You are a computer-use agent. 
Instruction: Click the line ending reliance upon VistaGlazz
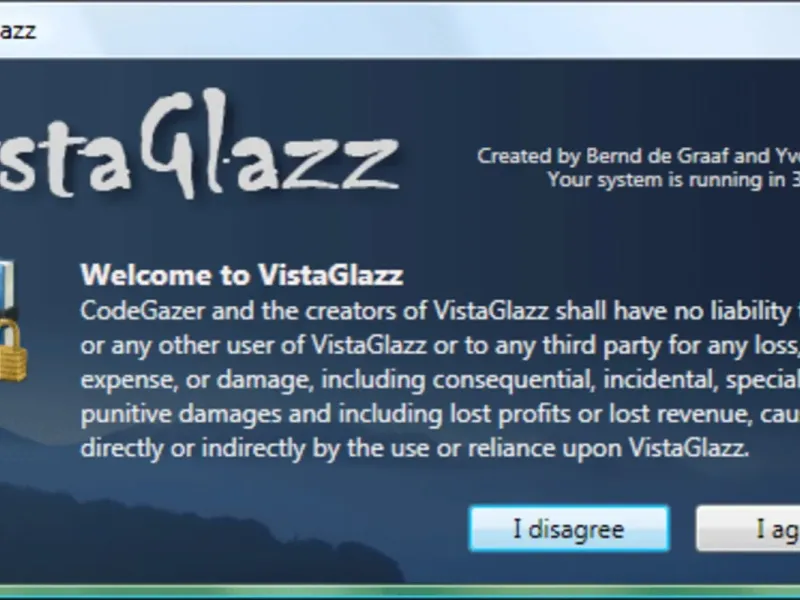point(415,448)
